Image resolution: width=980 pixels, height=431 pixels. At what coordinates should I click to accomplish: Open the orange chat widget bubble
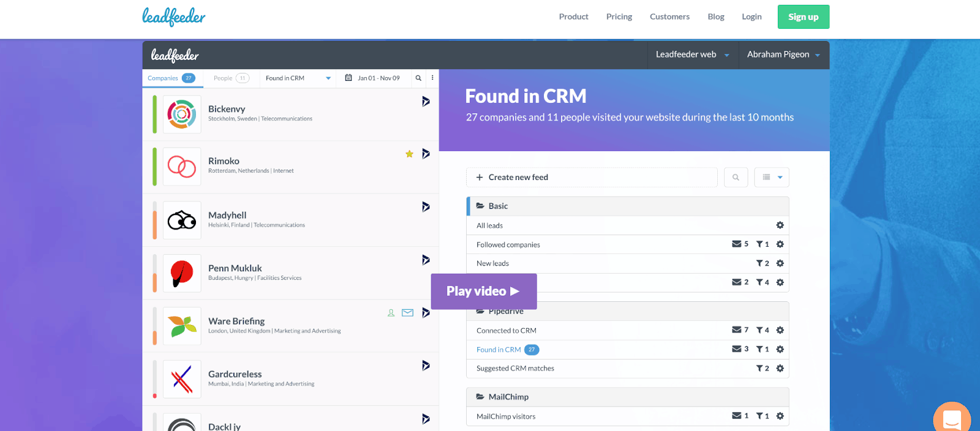(x=952, y=418)
